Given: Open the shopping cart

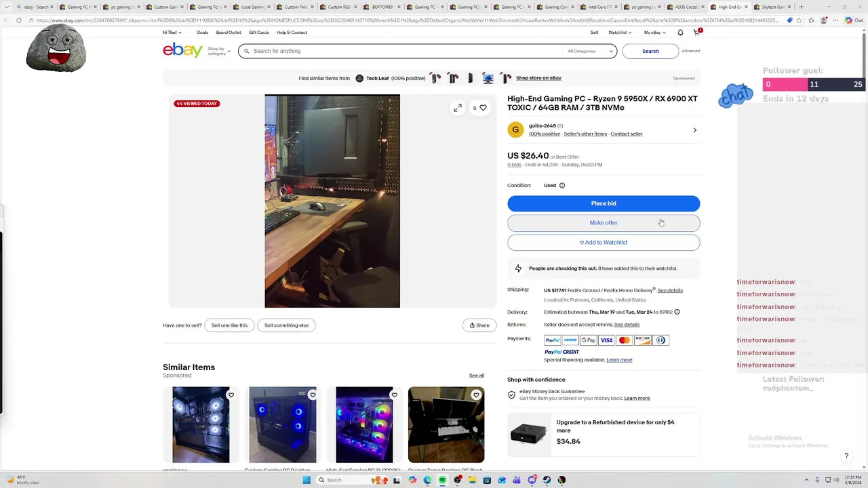Looking at the screenshot, I should click(x=696, y=33).
